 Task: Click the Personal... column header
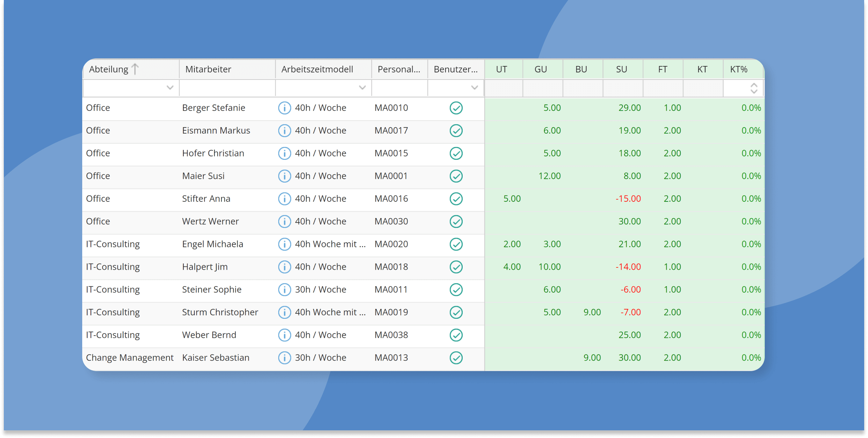coord(399,69)
